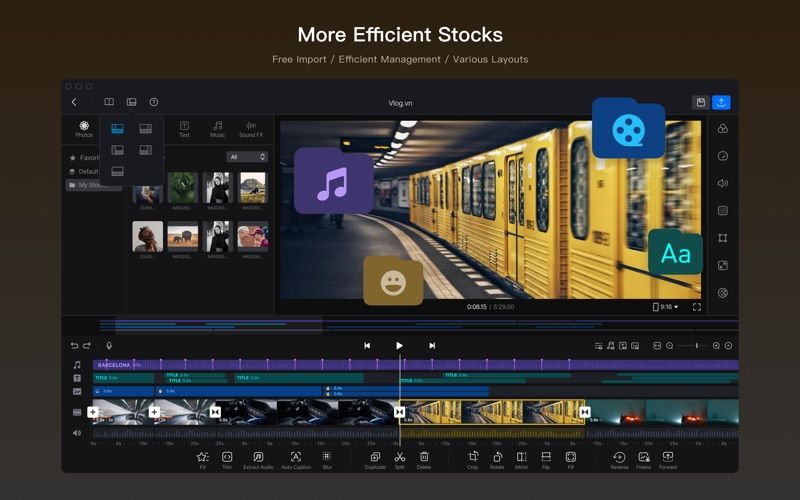Open the volume panel in right sidebar
Image resolution: width=800 pixels, height=500 pixels.
pyautogui.click(x=722, y=183)
